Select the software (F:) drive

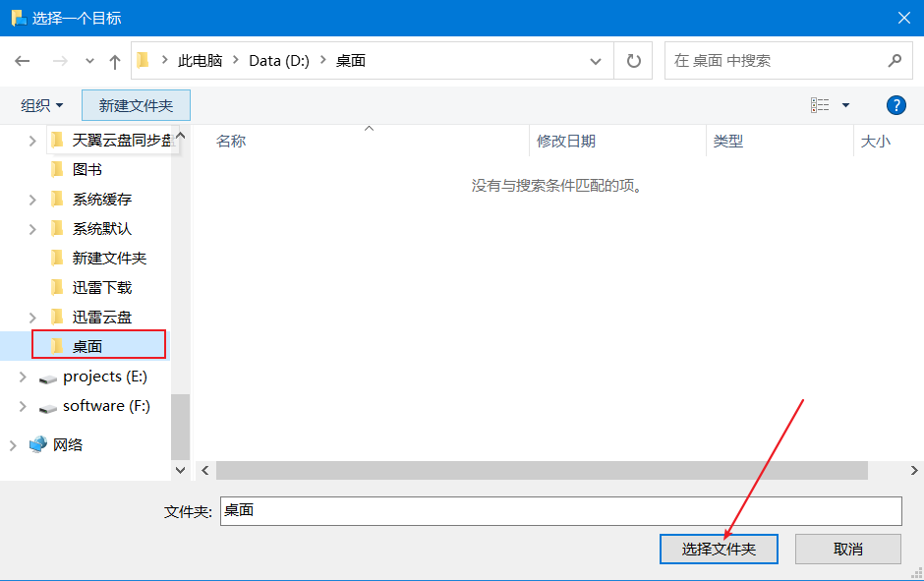pos(107,406)
